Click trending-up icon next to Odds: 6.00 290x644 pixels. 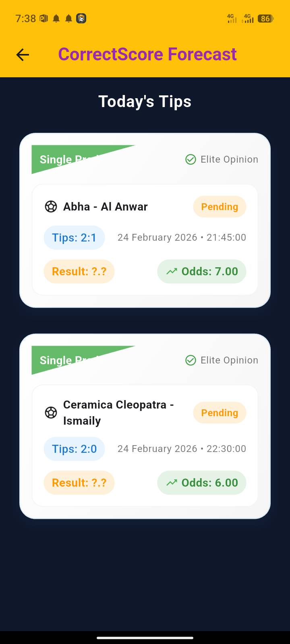172,483
